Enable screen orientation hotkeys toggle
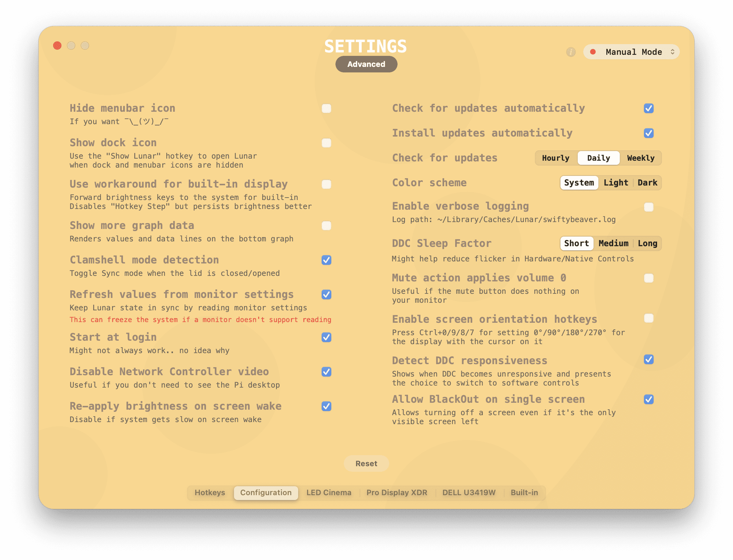733x560 pixels. click(648, 319)
